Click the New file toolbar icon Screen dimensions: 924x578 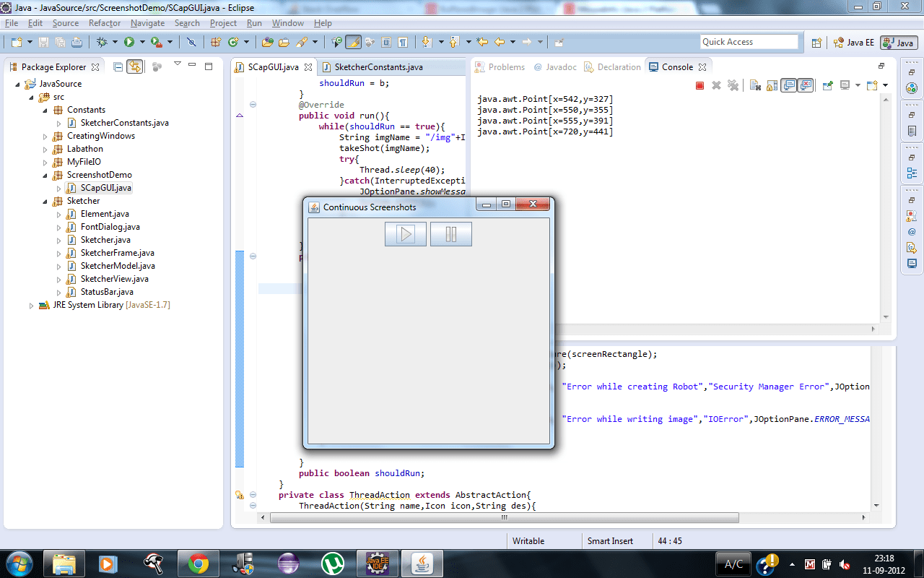point(15,42)
